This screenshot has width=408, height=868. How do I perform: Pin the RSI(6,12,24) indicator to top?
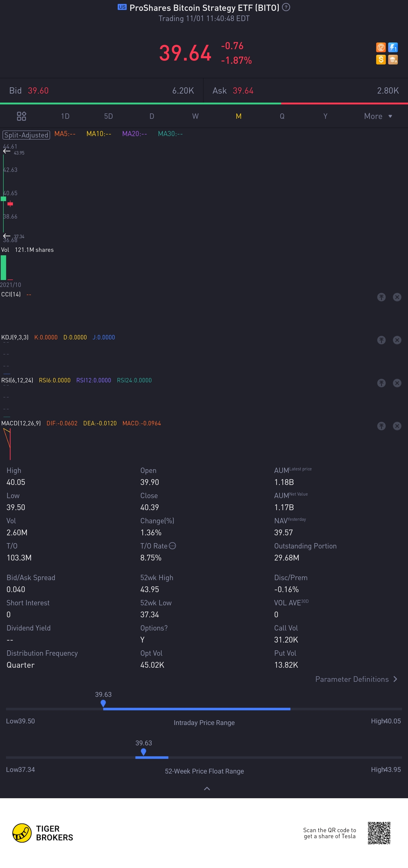click(x=381, y=383)
